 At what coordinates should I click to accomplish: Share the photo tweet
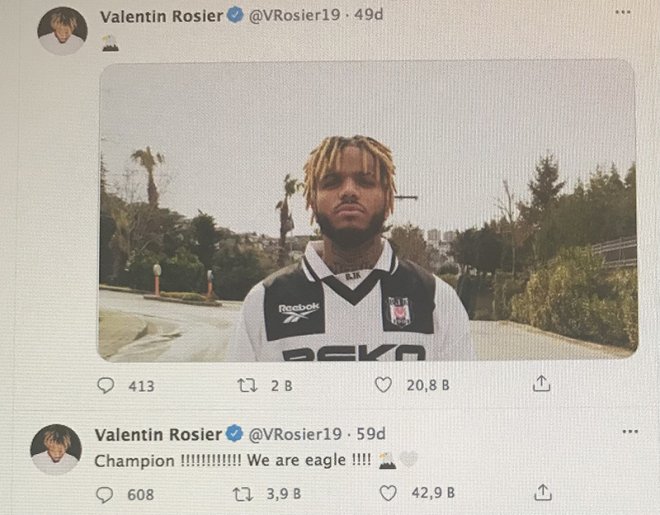pos(541,384)
